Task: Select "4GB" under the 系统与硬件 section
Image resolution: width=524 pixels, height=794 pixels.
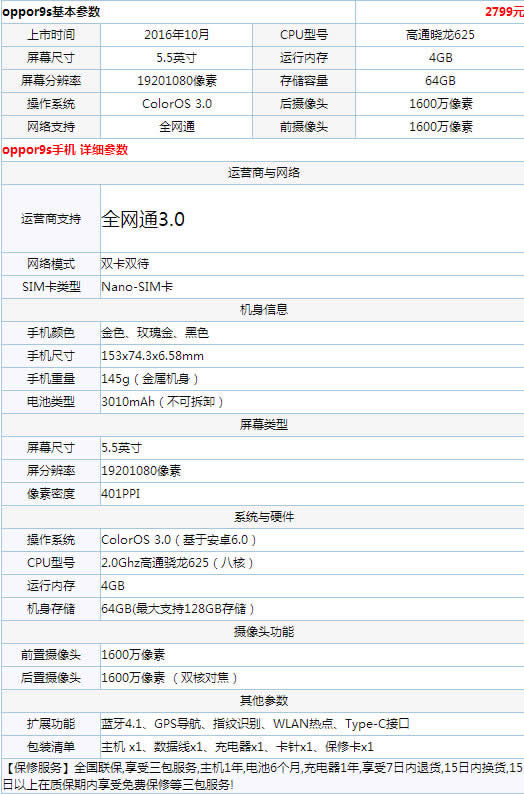Action: (113, 586)
